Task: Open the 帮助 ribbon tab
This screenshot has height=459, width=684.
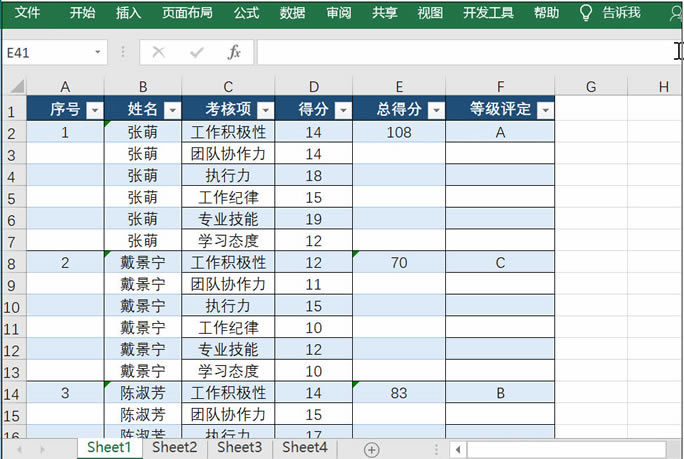Action: pos(546,13)
